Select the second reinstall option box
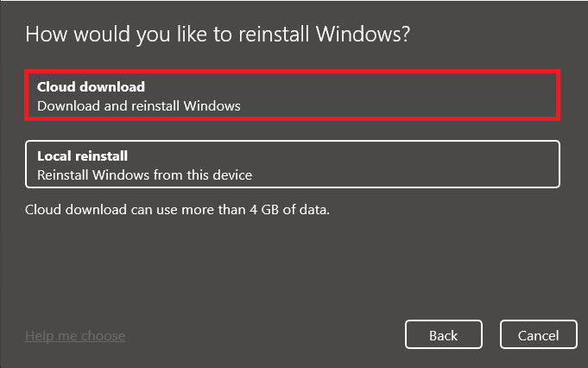The height and width of the screenshot is (368, 588). (x=293, y=164)
